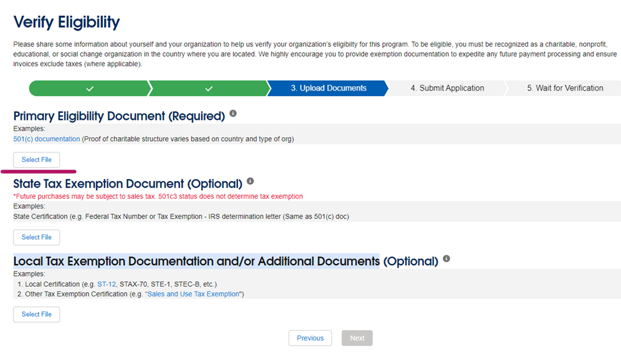Click the highlighted Local Tax Exemption Documentation heading
The height and width of the screenshot is (364, 621).
(196, 261)
